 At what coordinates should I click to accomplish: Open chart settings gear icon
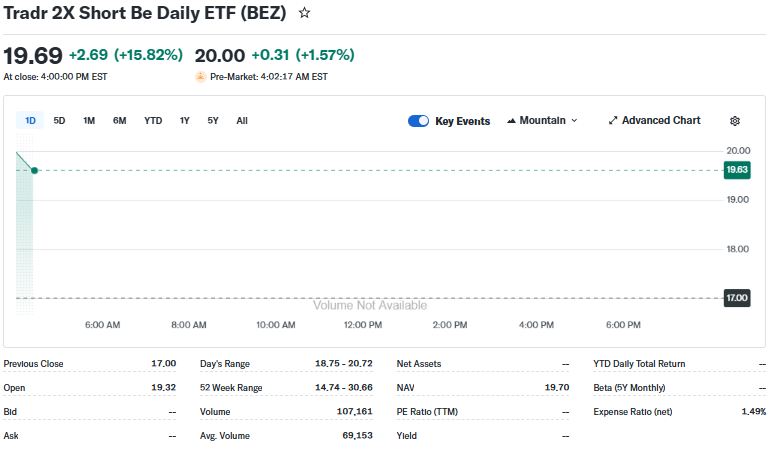click(x=735, y=121)
